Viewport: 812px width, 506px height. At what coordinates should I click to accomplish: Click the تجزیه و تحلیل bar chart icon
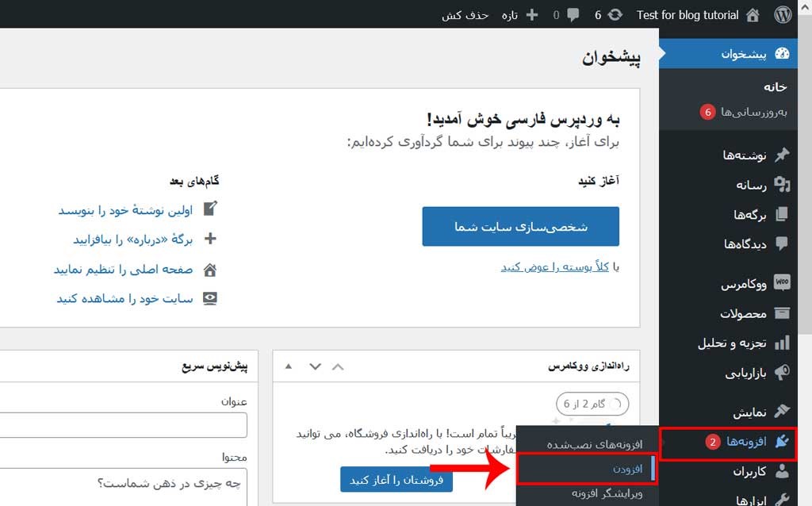(x=782, y=343)
